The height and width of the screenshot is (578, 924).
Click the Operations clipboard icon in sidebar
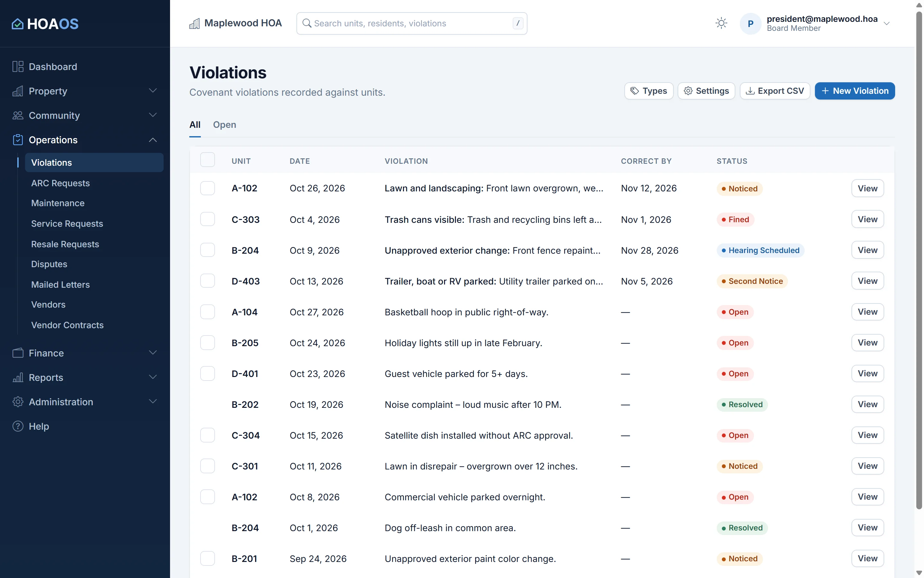pos(18,140)
